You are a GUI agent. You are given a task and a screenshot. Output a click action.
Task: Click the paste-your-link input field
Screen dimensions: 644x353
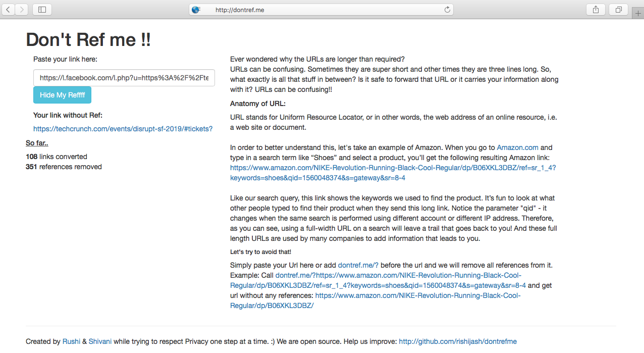point(124,78)
